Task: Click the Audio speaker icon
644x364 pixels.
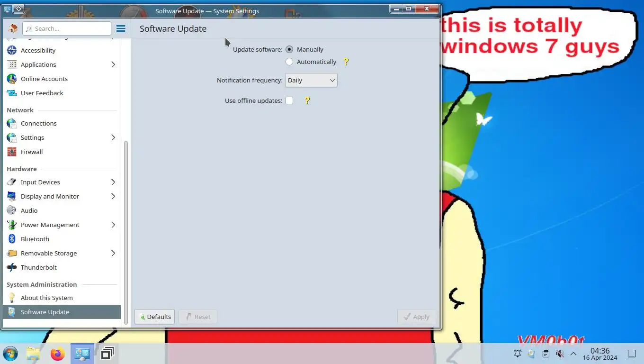Action: 12,210
